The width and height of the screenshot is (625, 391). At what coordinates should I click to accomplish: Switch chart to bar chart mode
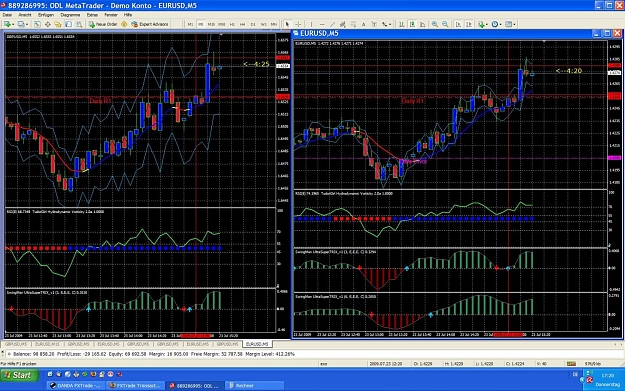401,24
